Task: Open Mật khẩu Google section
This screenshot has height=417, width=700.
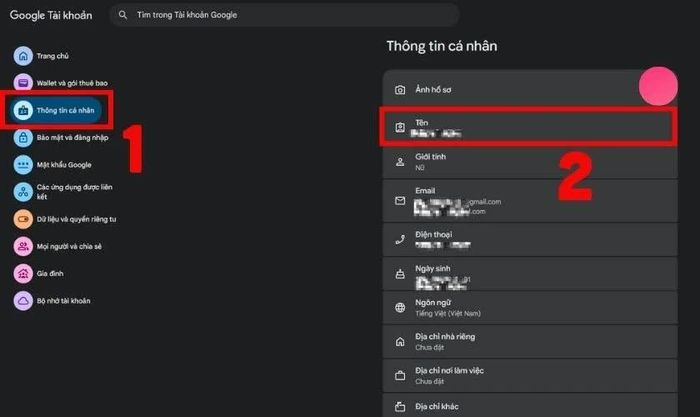Action: pyautogui.click(x=64, y=165)
